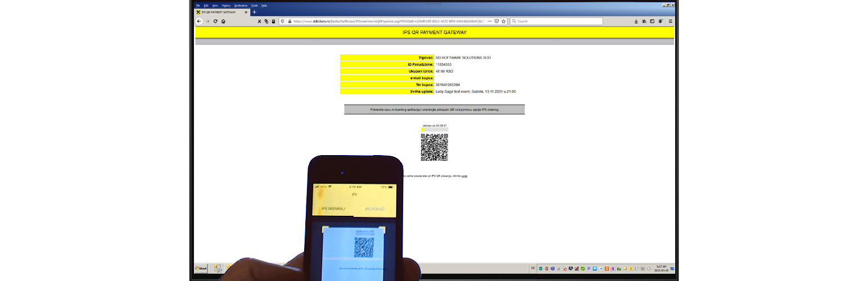The height and width of the screenshot is (281, 868).
Task: Click the Windows Start button
Action: [x=201, y=269]
